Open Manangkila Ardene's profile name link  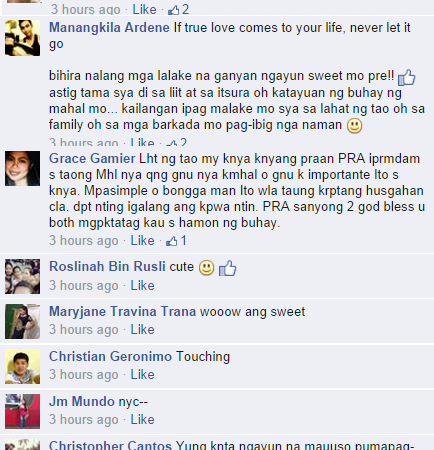(109, 28)
